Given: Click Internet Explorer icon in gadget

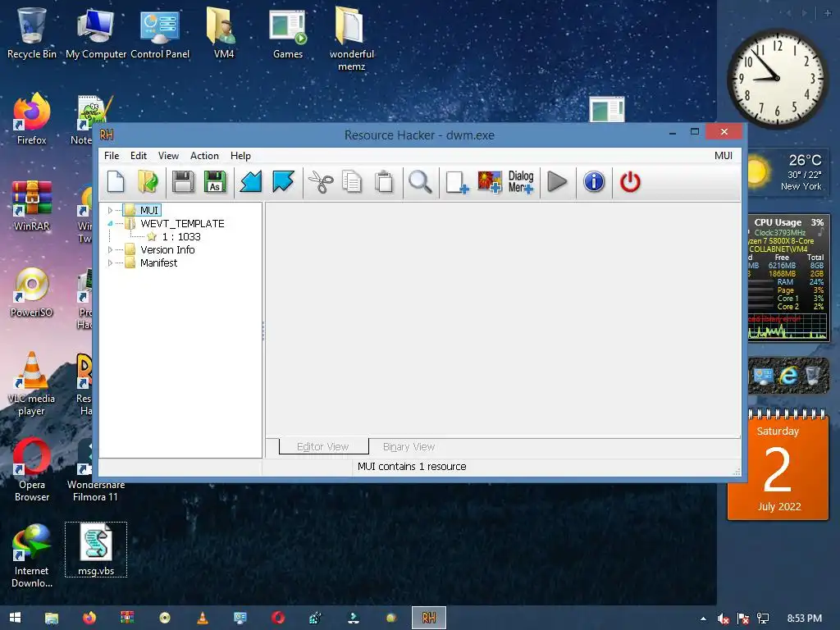Looking at the screenshot, I should coord(788,376).
